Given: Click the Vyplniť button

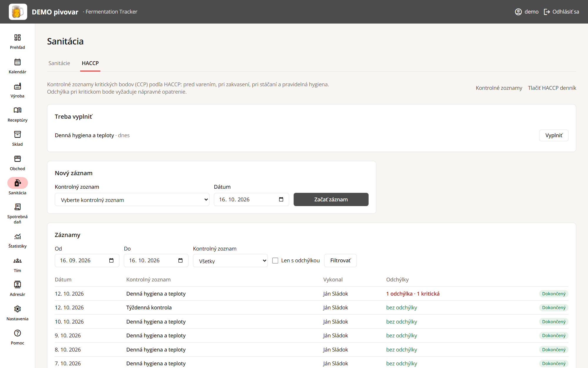Looking at the screenshot, I should tap(554, 135).
